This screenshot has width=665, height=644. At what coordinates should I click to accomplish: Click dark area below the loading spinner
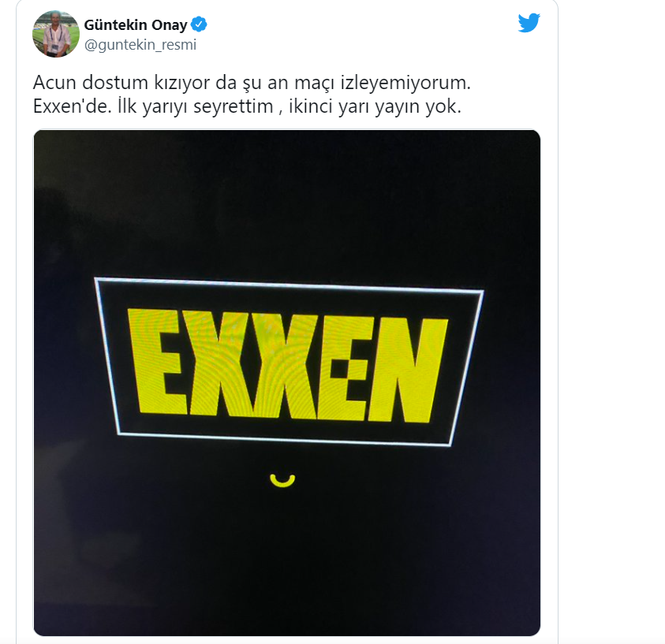286,560
